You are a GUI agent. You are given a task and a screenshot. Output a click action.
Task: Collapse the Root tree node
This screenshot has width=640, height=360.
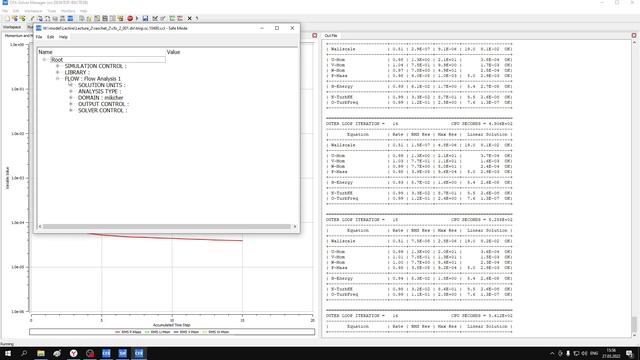pyautogui.click(x=44, y=60)
